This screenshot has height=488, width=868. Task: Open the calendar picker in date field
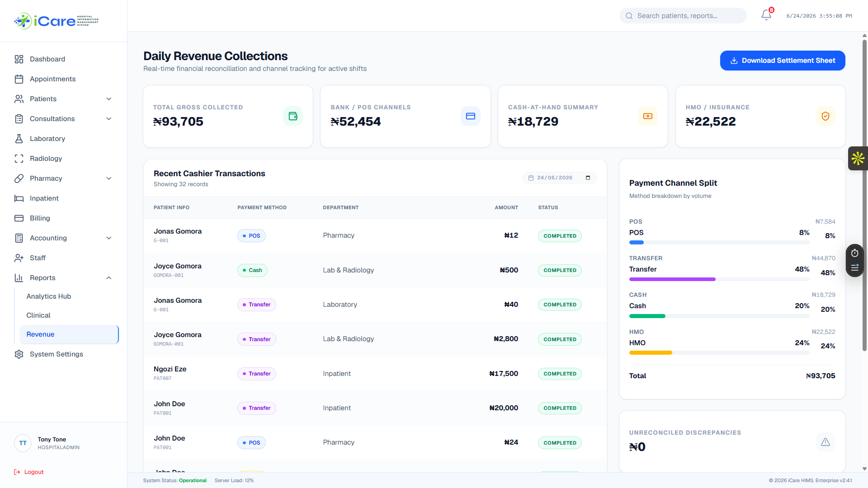(x=588, y=178)
